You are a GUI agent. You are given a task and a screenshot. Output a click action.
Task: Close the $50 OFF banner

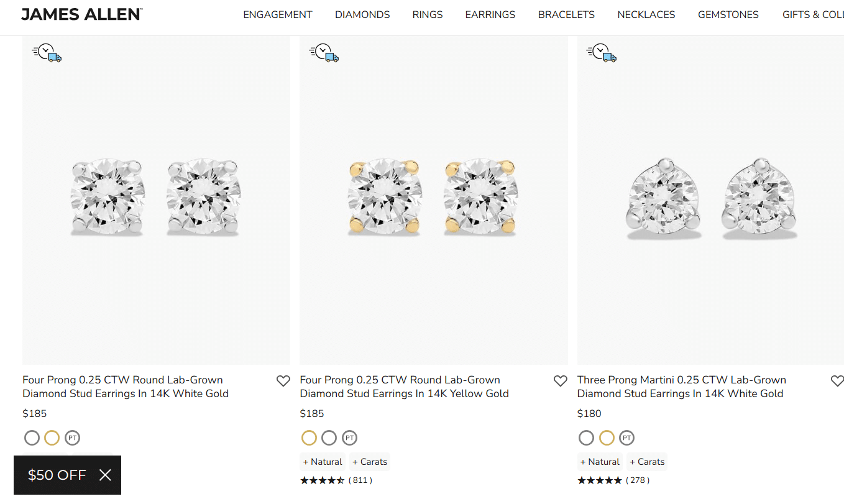(x=106, y=475)
